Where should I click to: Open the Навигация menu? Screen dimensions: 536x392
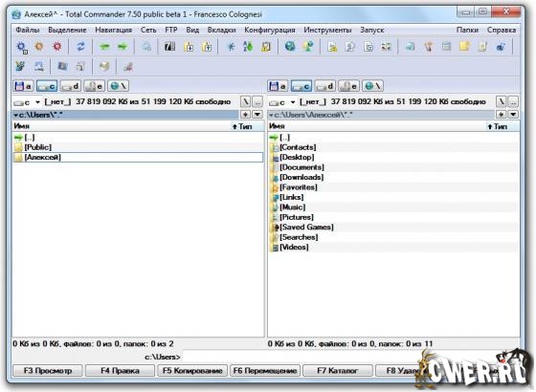[x=113, y=30]
